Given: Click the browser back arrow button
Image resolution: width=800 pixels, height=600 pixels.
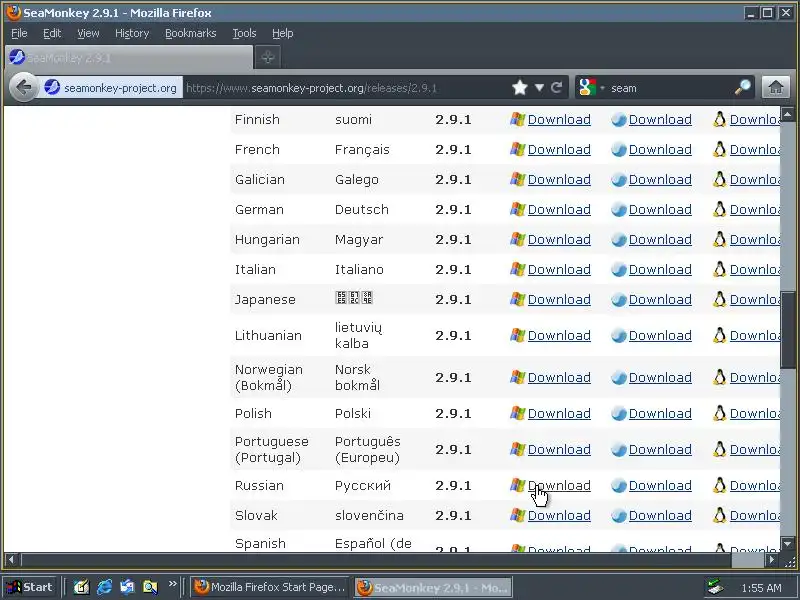Looking at the screenshot, I should tap(23, 88).
